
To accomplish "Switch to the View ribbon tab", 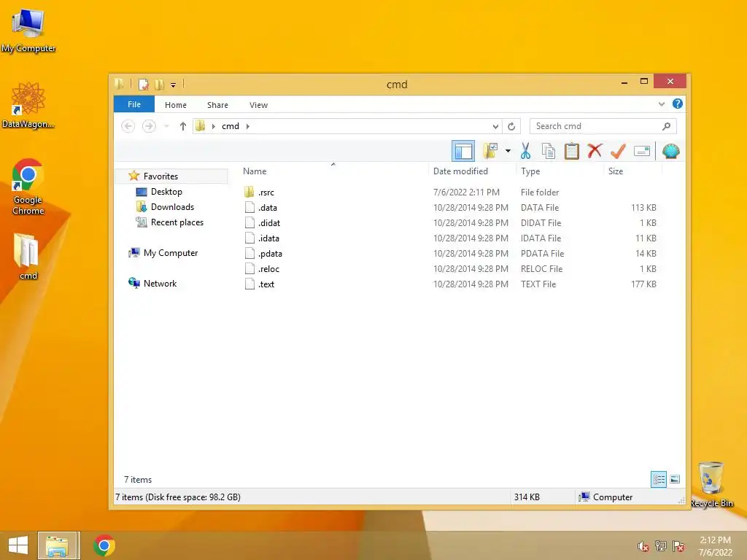I will [x=258, y=105].
